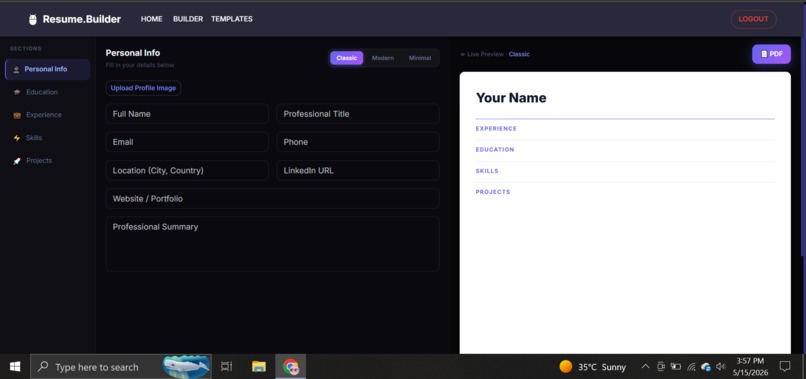Click the person icon beside Personal Info

(x=16, y=69)
